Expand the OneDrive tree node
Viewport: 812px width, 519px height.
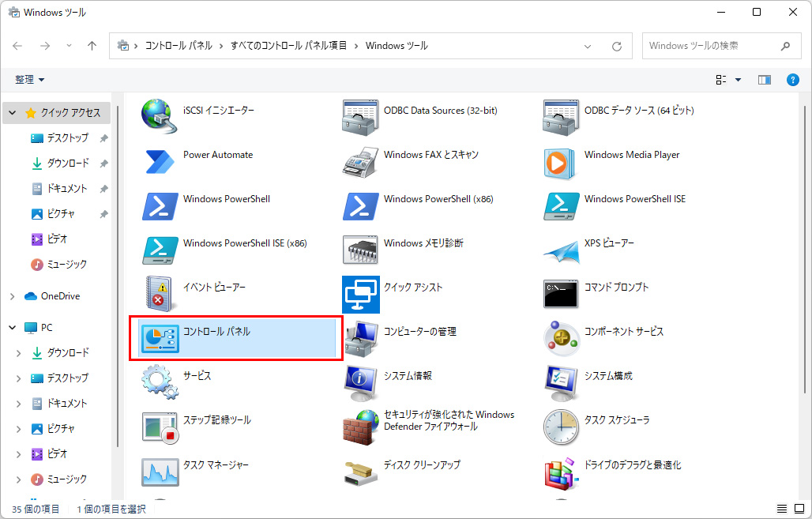[x=13, y=296]
